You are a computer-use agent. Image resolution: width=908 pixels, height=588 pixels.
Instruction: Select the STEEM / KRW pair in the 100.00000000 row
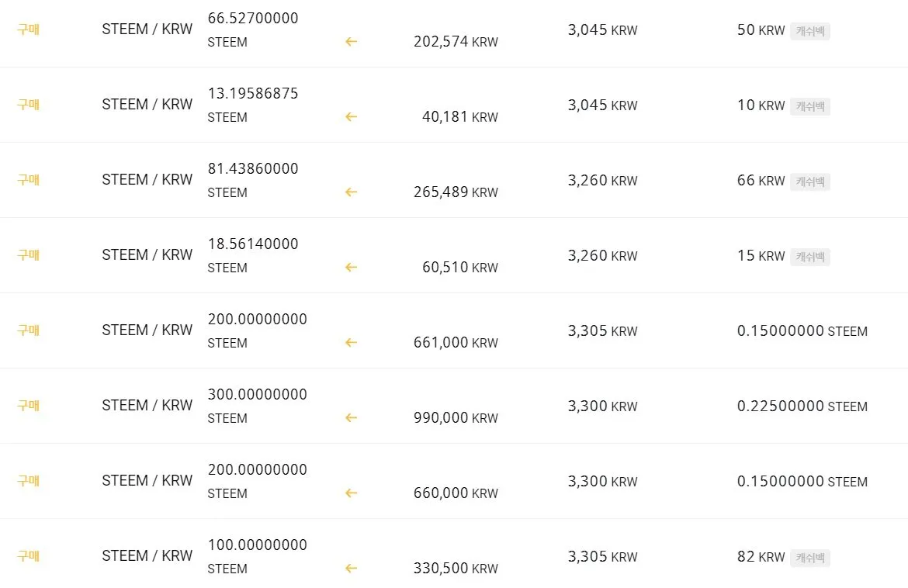[x=147, y=556]
